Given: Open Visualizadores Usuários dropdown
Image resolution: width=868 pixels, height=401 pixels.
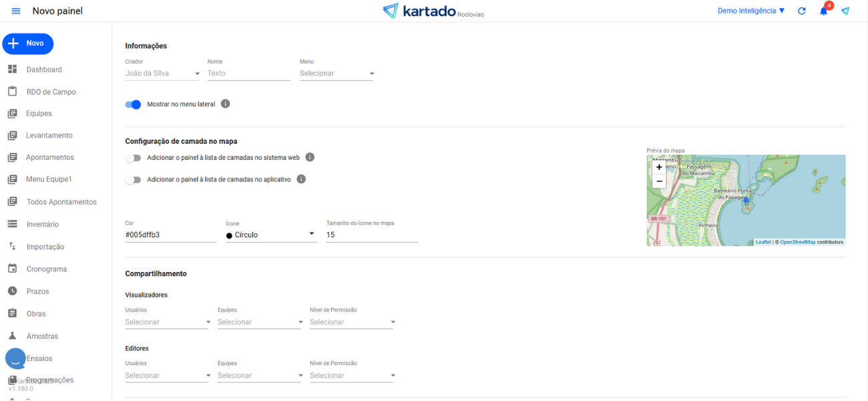Looking at the screenshot, I should click(x=168, y=322).
